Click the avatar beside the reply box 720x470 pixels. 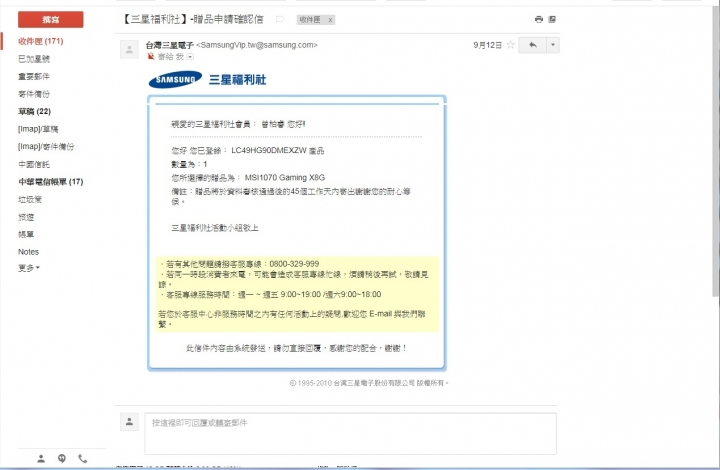(129, 421)
